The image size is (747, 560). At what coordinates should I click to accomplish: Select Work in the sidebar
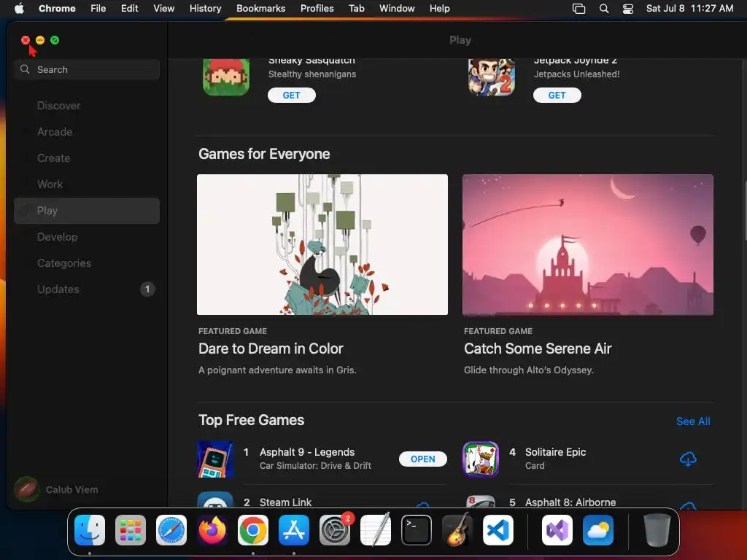[87, 184]
